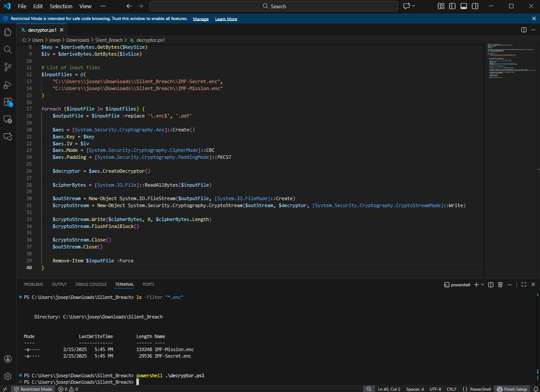
Task: Delete terminal with trash icon
Action: tap(500, 285)
